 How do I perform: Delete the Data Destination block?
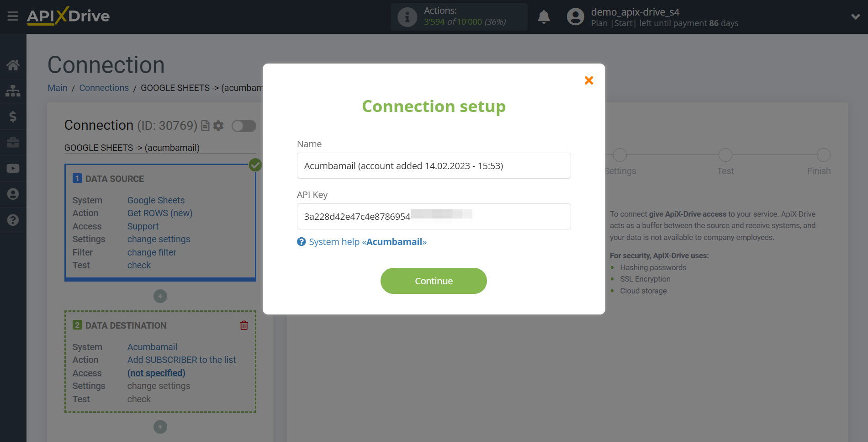coord(244,325)
